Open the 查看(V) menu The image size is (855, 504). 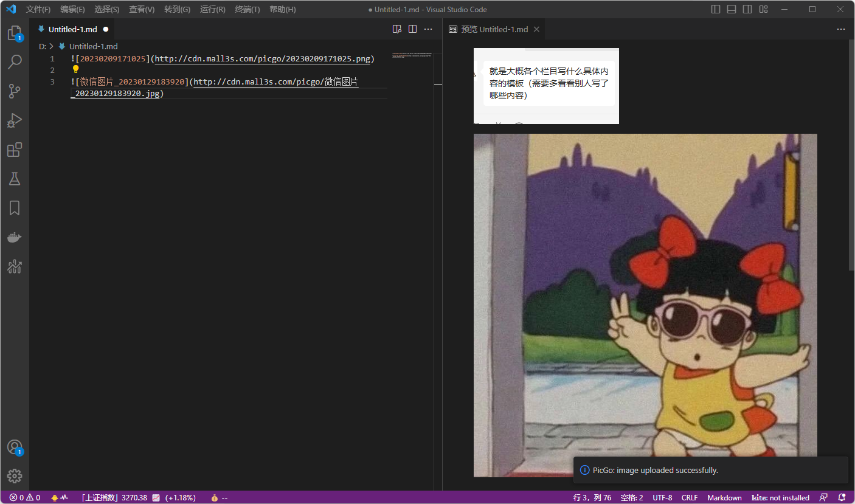tap(142, 10)
